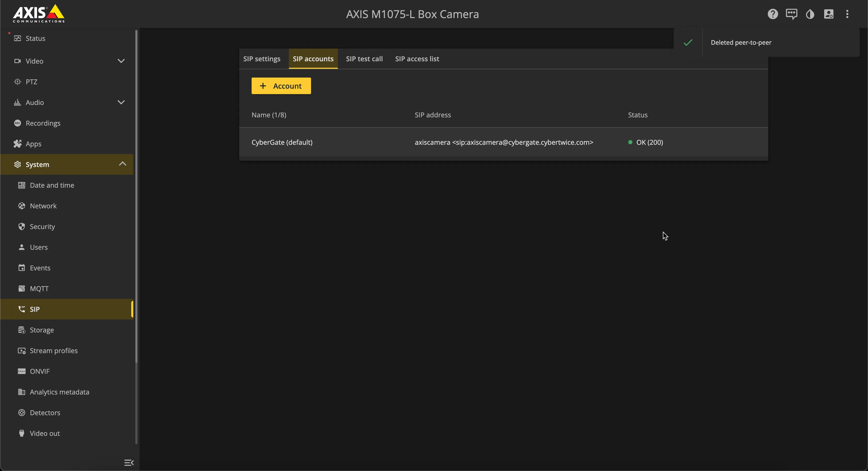Click the Deleted peer-to-peer notification
Image resolution: width=868 pixels, height=471 pixels.
pos(766,42)
